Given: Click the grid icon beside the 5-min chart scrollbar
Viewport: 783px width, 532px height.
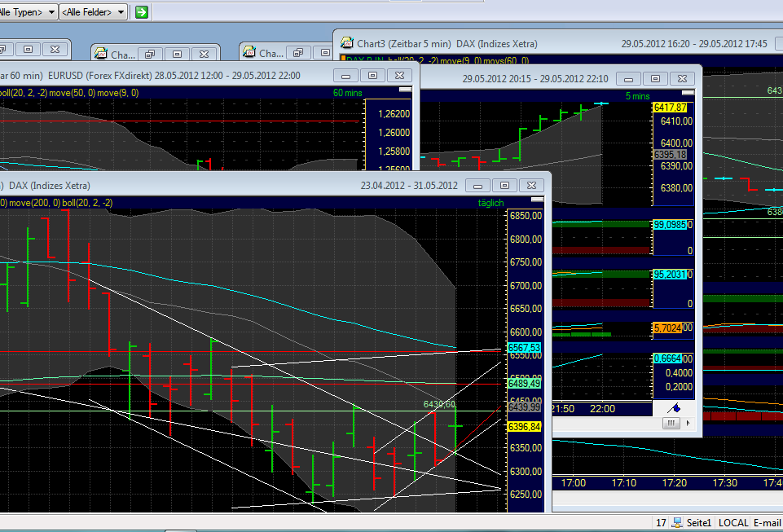Looking at the screenshot, I should point(670,423).
